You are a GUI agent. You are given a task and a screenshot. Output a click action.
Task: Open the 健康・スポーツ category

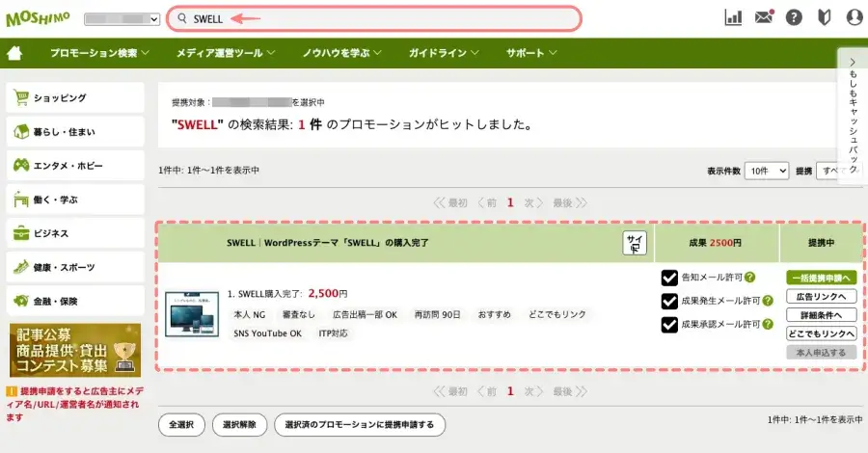(x=75, y=267)
